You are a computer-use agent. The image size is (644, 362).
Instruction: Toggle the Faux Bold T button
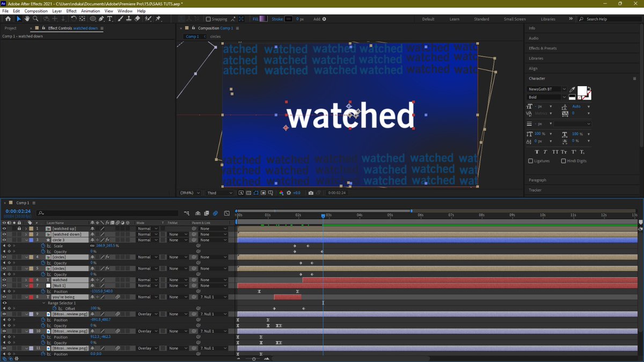pos(538,152)
